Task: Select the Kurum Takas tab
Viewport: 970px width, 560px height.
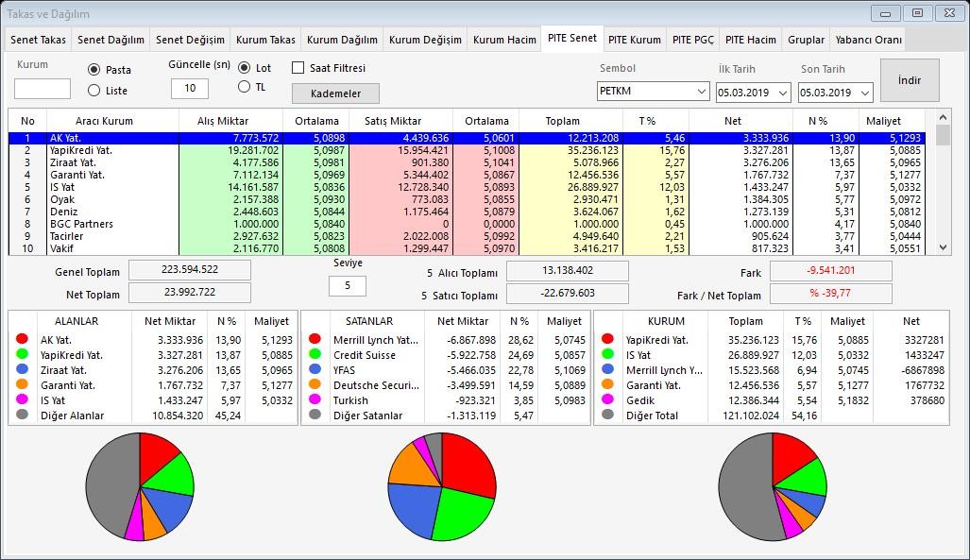Action: coord(265,40)
